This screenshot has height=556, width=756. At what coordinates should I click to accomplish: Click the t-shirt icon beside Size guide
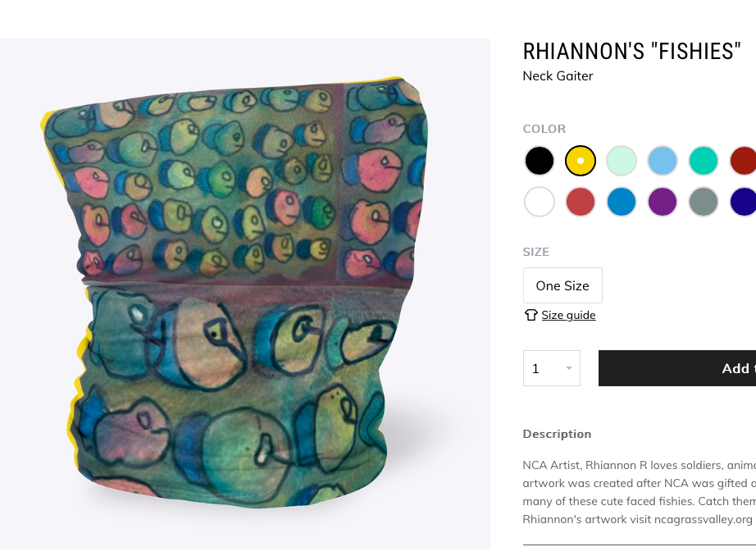pyautogui.click(x=531, y=315)
